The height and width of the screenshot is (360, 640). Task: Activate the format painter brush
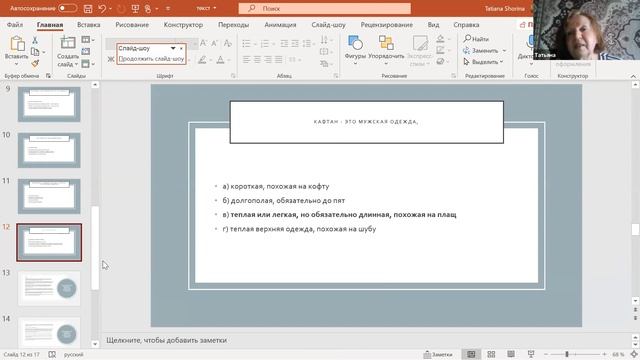35,63
